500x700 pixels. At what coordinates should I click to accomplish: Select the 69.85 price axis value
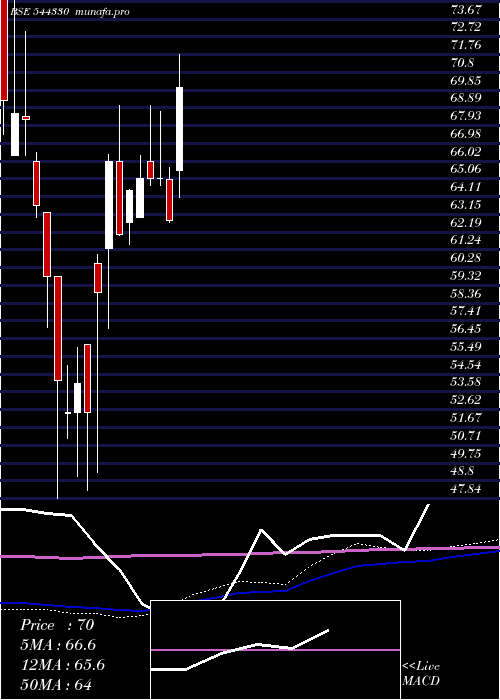(466, 80)
